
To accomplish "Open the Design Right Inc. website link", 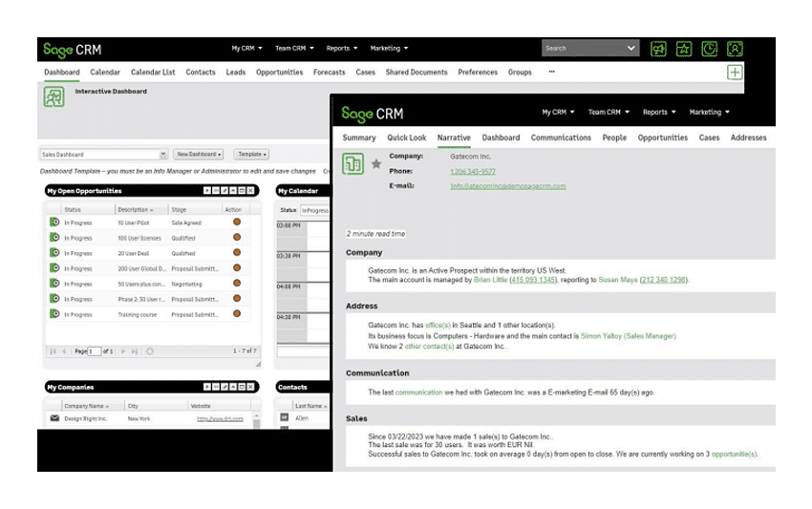I will [220, 418].
